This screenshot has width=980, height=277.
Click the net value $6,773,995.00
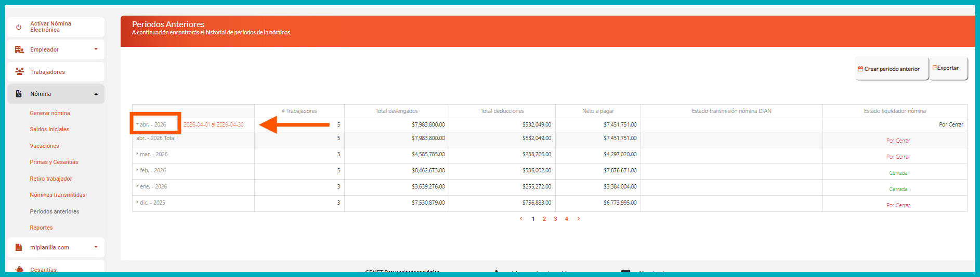[620, 203]
